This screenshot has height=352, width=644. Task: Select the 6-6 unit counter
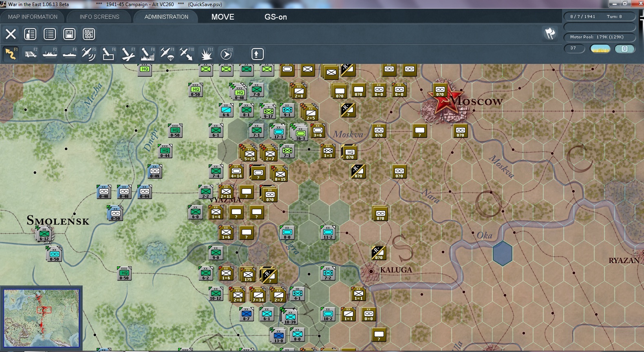pyautogui.click(x=226, y=110)
